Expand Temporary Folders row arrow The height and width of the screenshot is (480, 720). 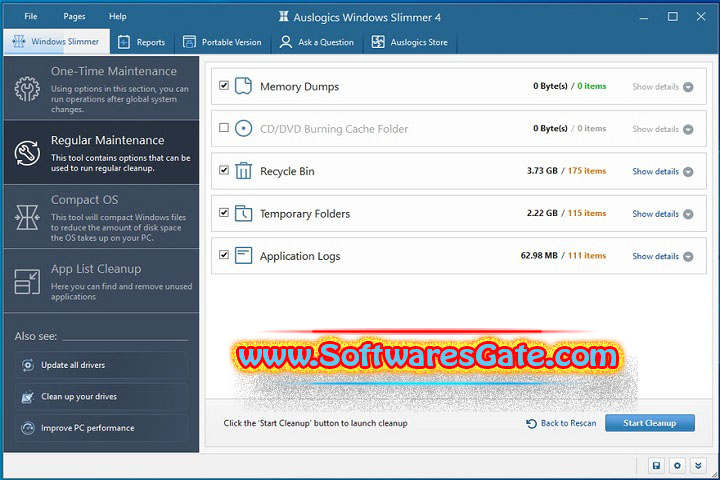688,215
